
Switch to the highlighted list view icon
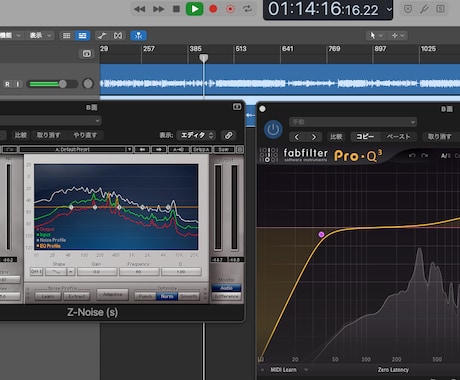click(82, 36)
